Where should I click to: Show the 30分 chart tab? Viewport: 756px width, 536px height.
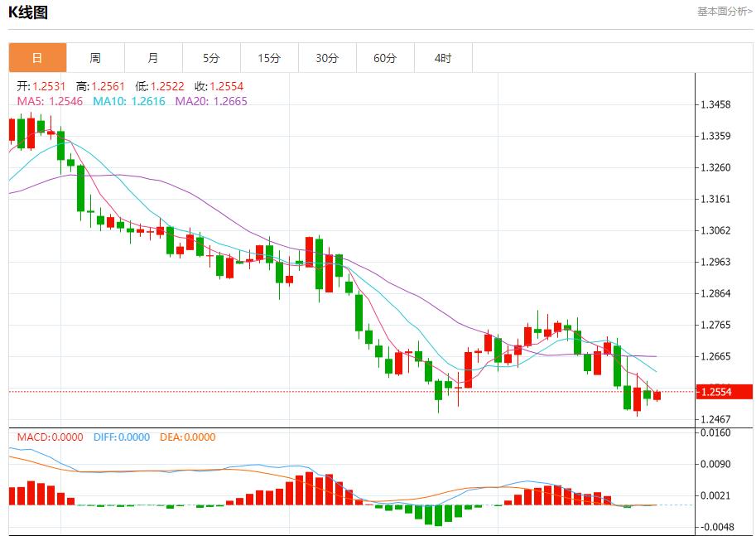[327, 58]
